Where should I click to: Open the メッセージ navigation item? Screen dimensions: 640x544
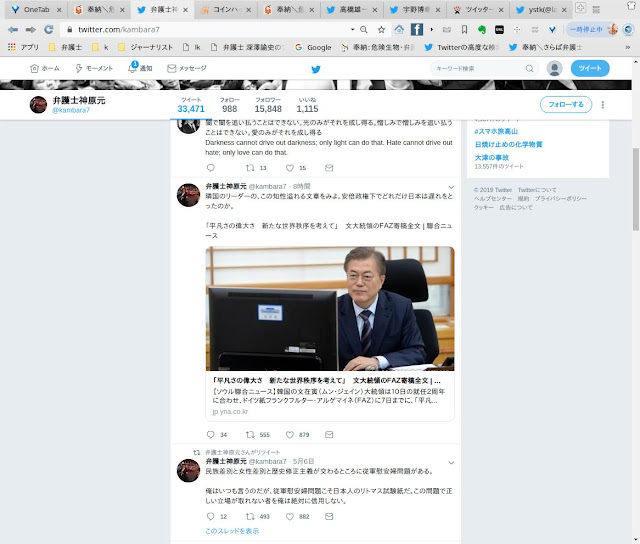[187, 68]
